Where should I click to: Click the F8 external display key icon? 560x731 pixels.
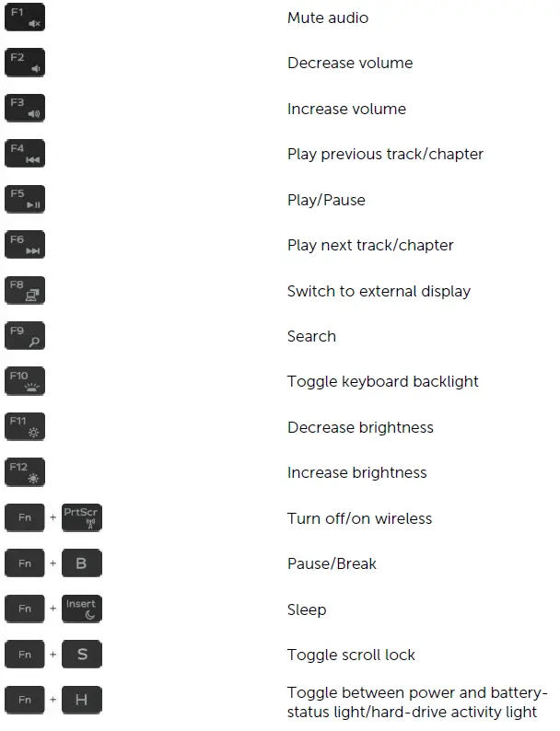tap(25, 291)
